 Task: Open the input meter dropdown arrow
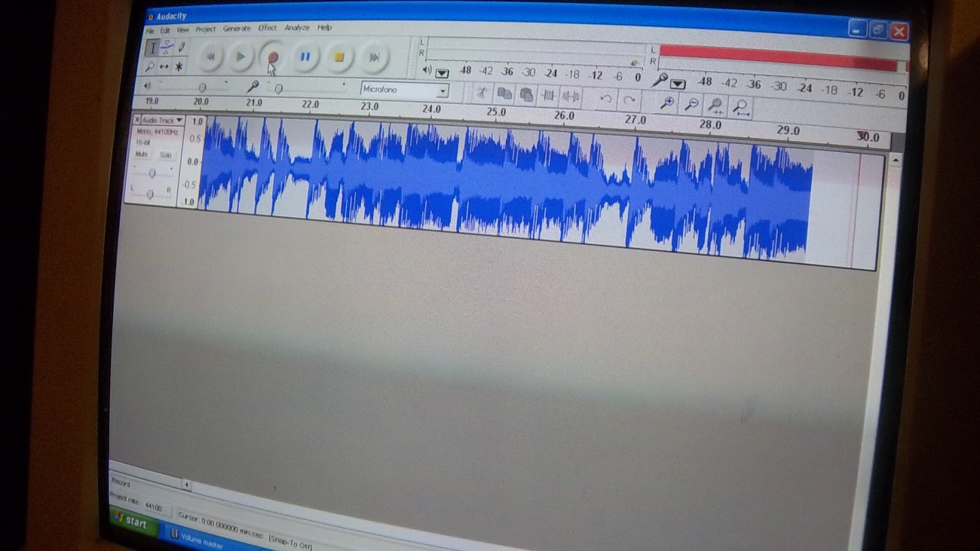pos(677,84)
